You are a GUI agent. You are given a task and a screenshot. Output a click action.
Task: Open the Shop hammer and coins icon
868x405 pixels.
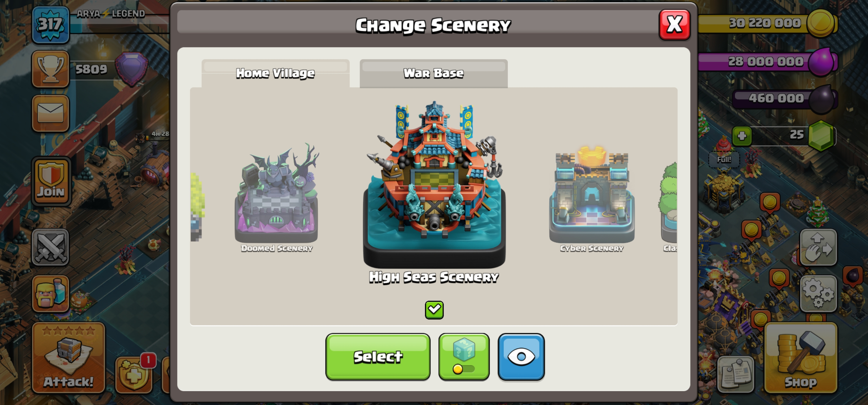coord(801,358)
